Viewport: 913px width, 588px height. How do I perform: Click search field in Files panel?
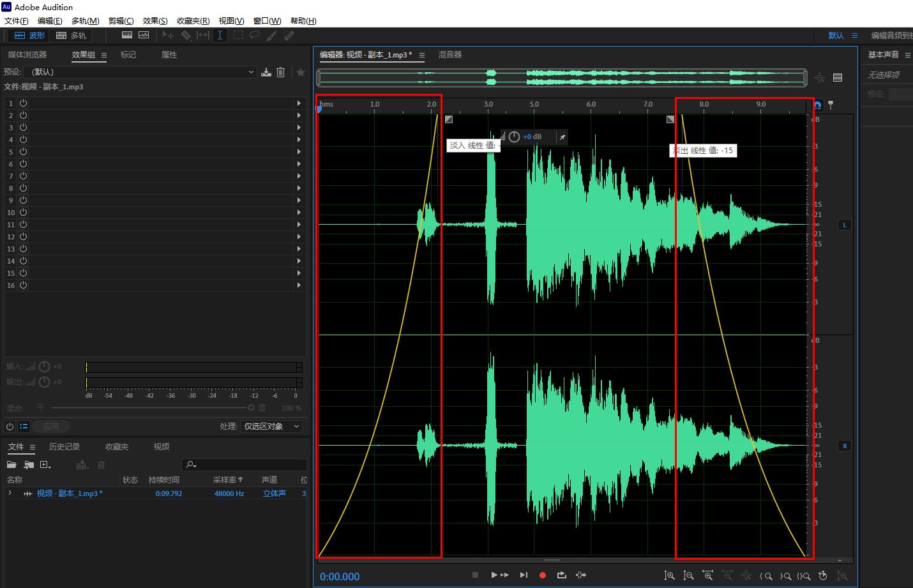click(245, 465)
